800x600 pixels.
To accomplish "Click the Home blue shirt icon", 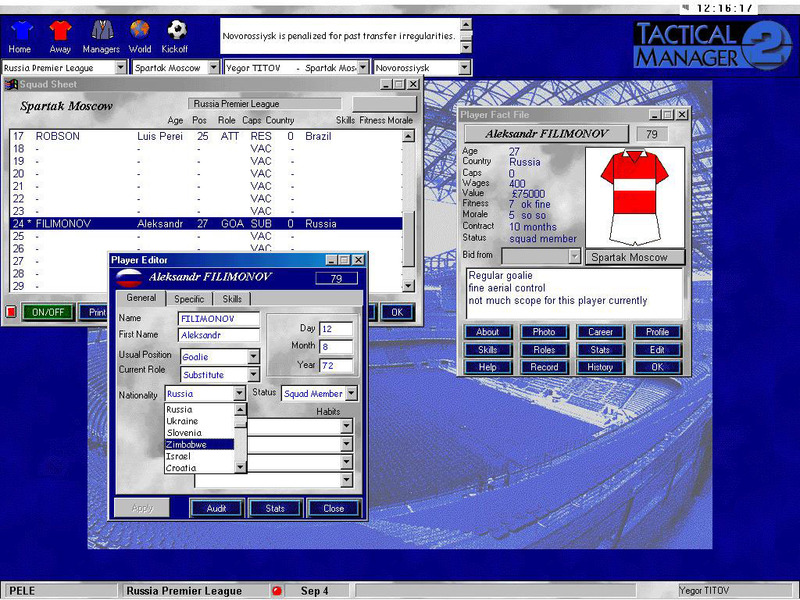I will 20,30.
